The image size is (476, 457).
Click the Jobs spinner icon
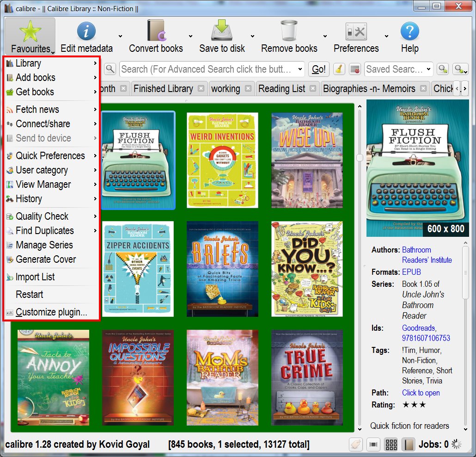coord(457,444)
